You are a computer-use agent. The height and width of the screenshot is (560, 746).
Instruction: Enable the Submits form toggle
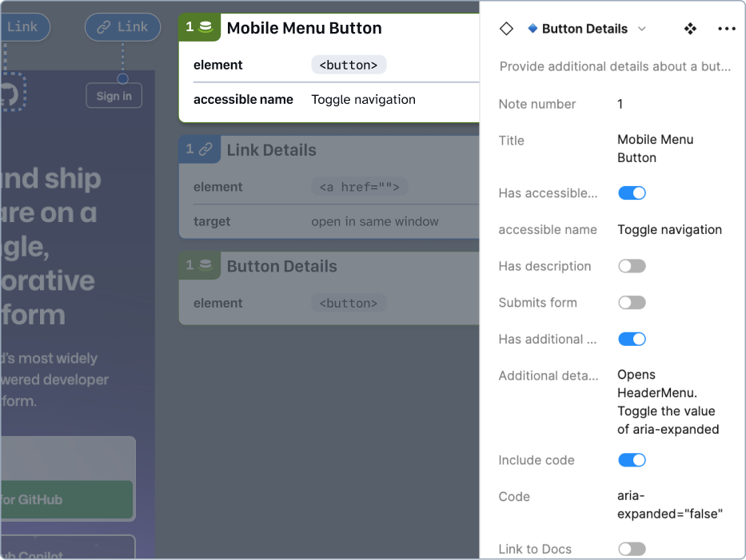click(x=632, y=303)
